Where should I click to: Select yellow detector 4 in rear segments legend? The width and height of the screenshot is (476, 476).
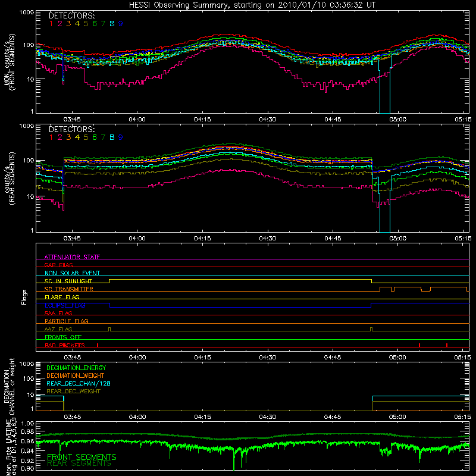(77, 137)
